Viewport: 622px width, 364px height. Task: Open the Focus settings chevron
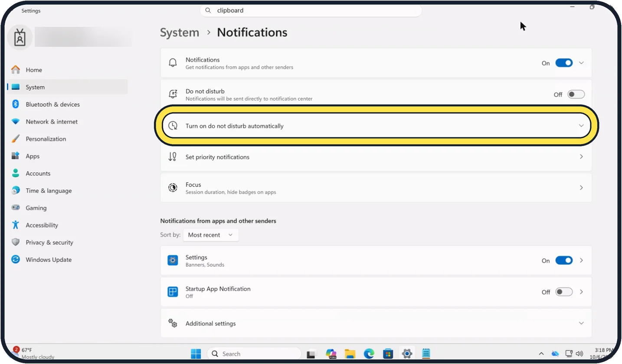point(581,188)
